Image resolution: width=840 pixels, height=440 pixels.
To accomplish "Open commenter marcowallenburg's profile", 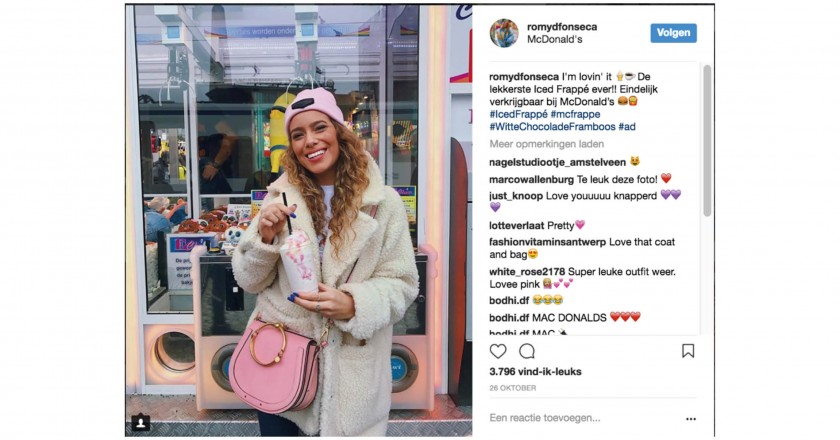I will pos(531,179).
